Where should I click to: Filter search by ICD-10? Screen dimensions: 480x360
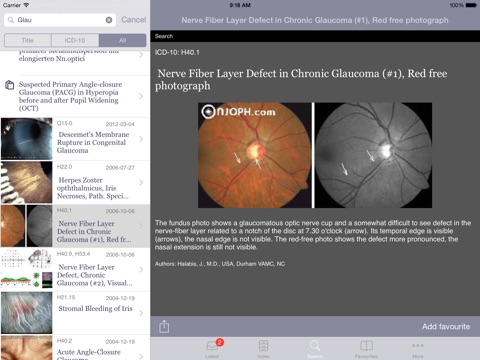pyautogui.click(x=75, y=40)
